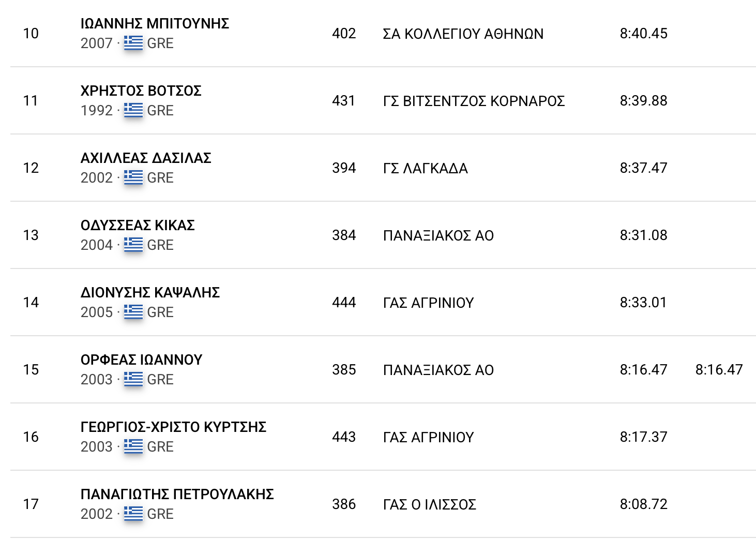Viewport: 756px width, 539px height.
Task: Click the Greek flag beside ΓΕΩΡΓΙΟΣ-ΧΡΙΣΤΟ ΚΥΡΤΣΗΣ
Action: [x=133, y=446]
